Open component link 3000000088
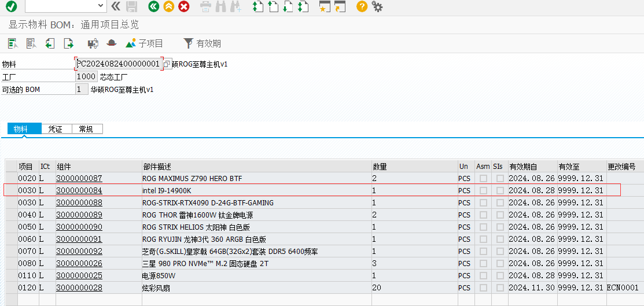 coord(79,202)
